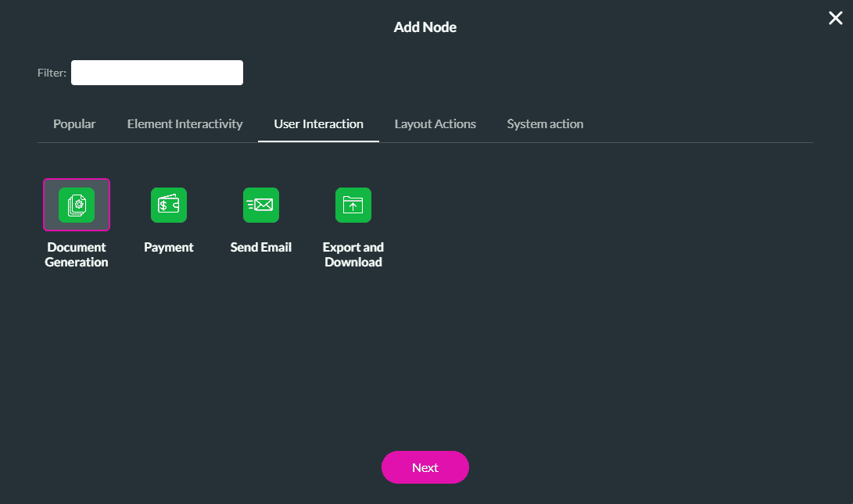Close the Add Node dialog

tap(835, 17)
